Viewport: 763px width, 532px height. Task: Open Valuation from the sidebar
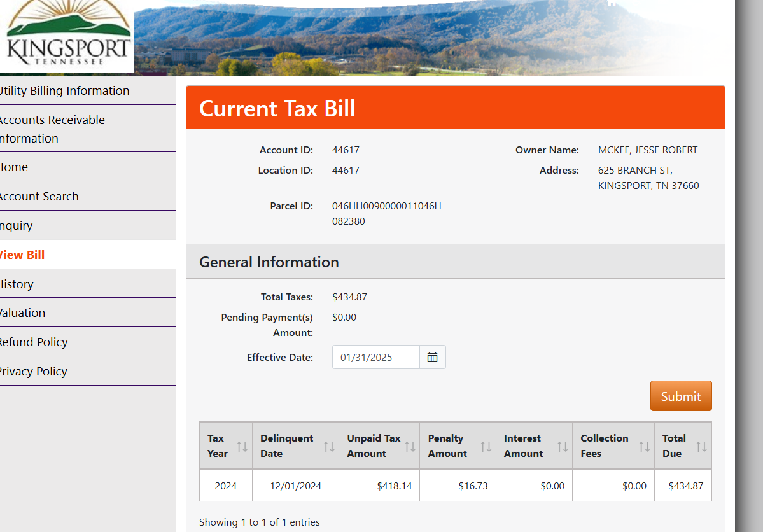click(x=22, y=313)
